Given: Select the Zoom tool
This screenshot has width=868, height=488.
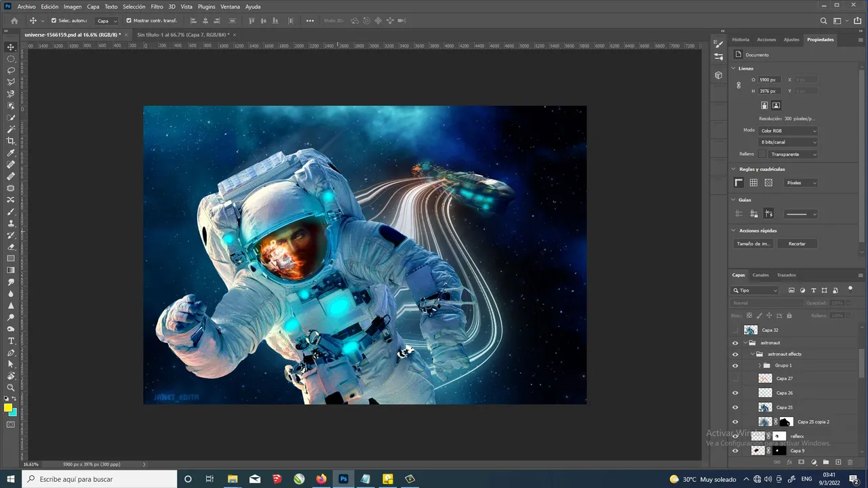Looking at the screenshot, I should 11,388.
